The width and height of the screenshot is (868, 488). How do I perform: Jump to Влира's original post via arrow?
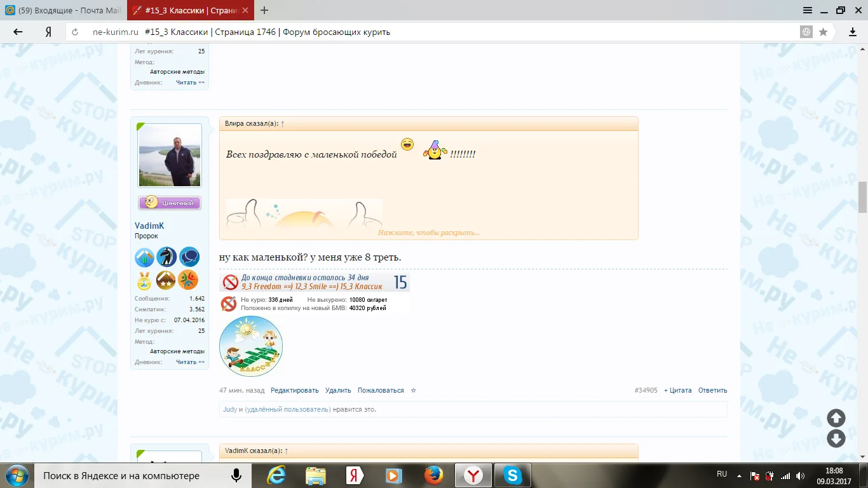click(283, 124)
